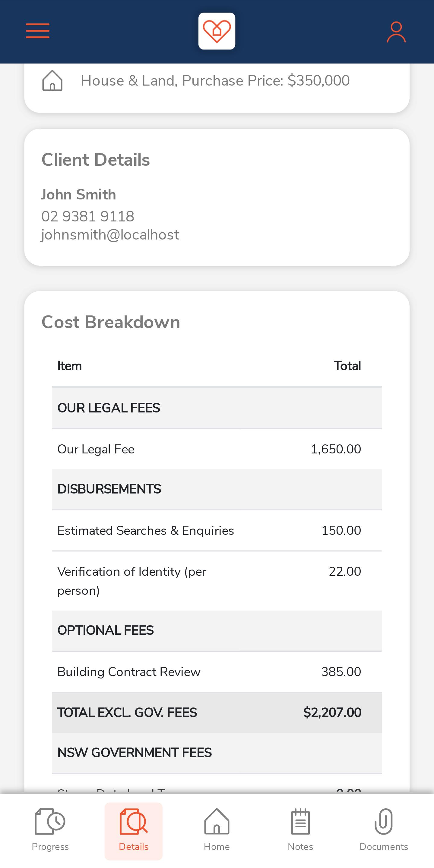
Task: Tap the Verification of Identity row
Action: (x=217, y=581)
